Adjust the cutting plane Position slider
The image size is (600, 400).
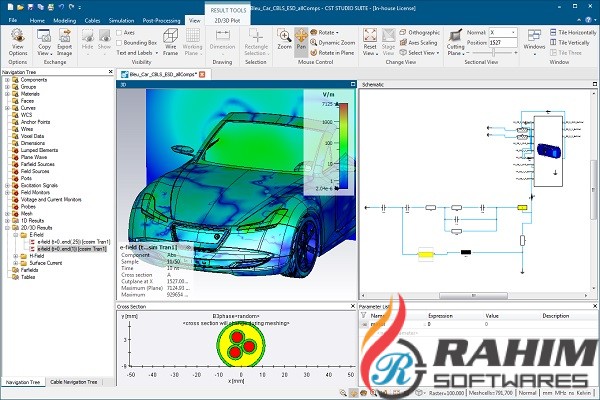pos(493,53)
